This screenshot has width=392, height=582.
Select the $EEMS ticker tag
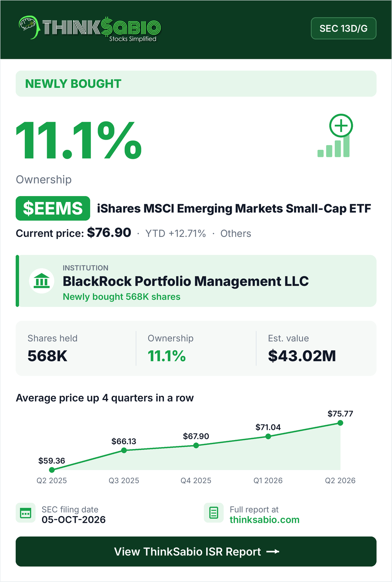click(53, 208)
